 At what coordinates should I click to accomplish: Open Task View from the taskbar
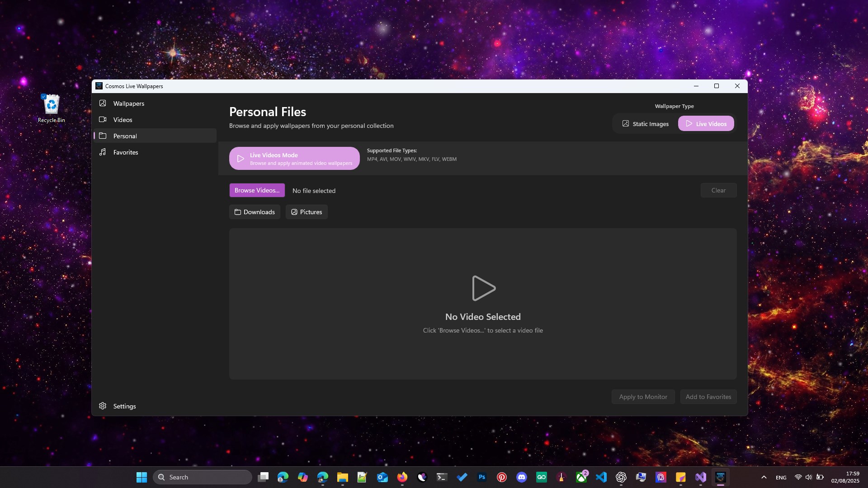coord(263,477)
